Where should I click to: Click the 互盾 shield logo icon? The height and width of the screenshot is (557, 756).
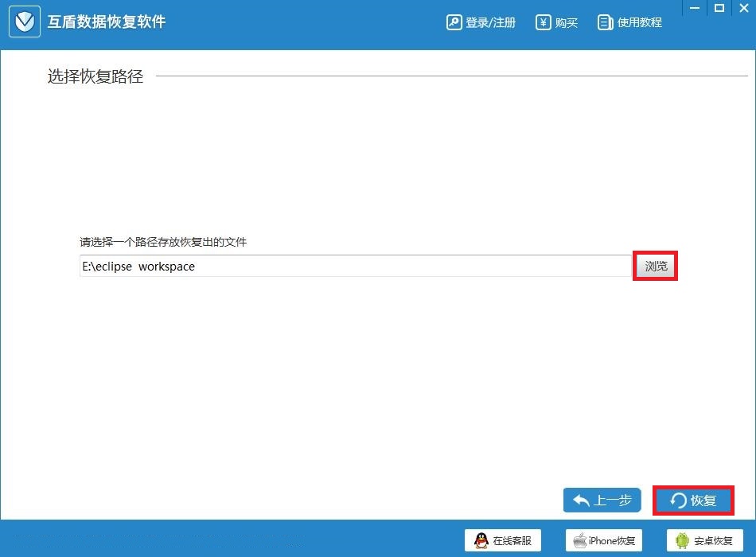24,21
